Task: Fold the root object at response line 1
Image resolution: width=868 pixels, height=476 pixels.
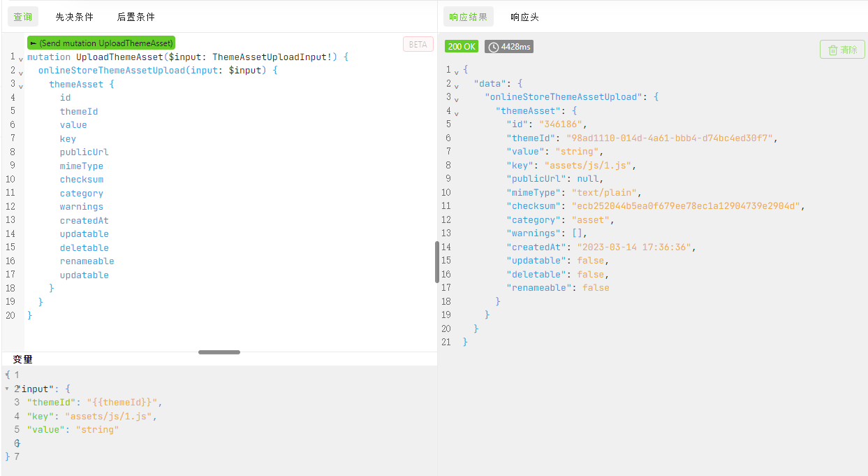Action: [x=456, y=71]
